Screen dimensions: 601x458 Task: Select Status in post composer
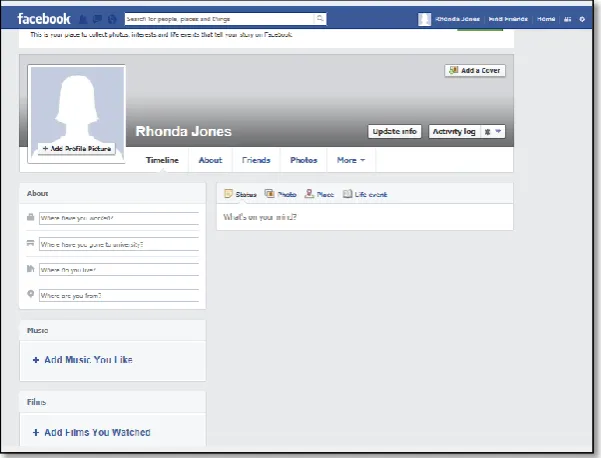click(x=240, y=194)
